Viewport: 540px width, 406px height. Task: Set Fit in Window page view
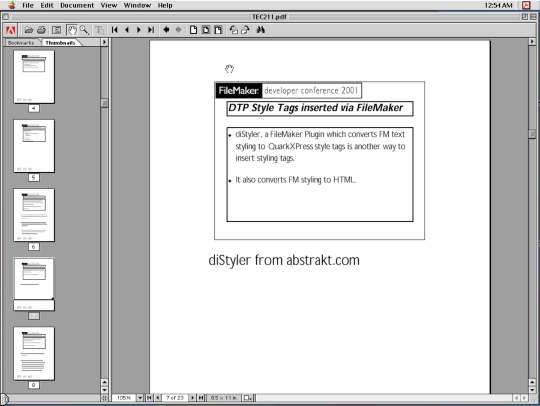tap(206, 30)
